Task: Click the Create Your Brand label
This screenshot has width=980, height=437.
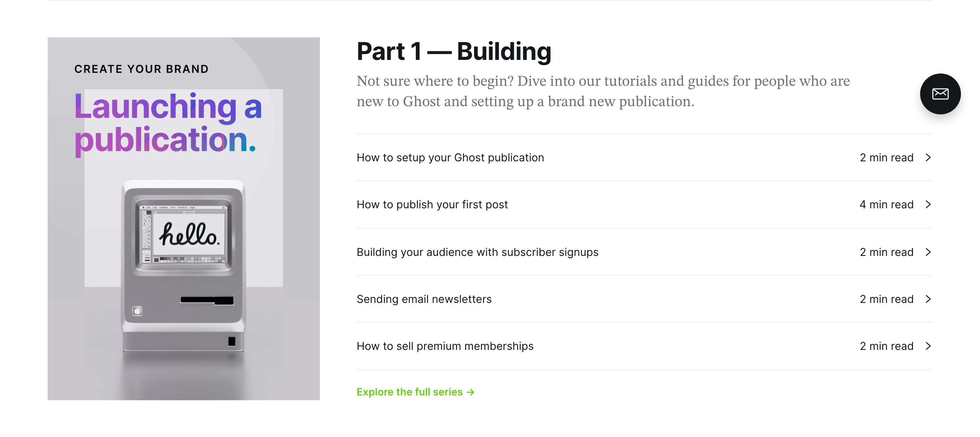Action: (x=142, y=69)
